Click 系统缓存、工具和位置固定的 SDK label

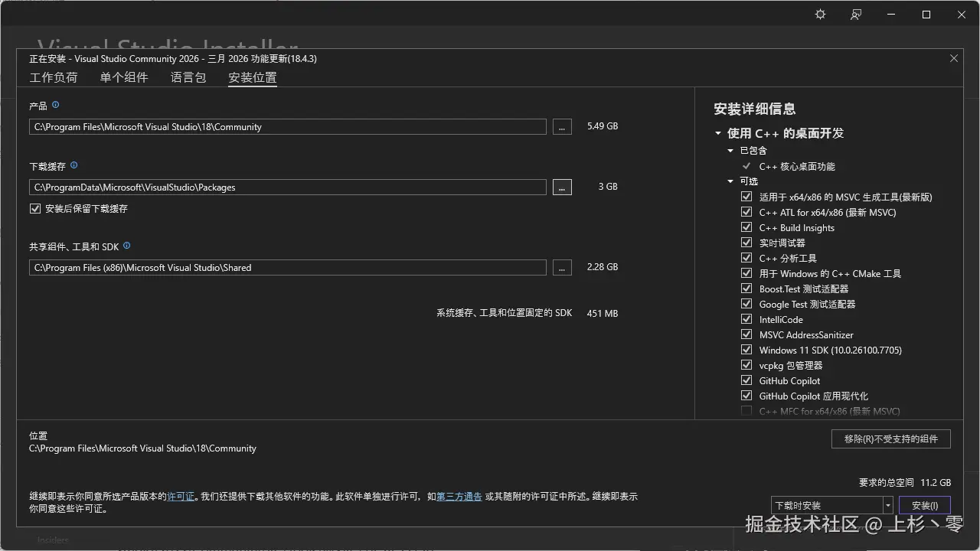click(505, 314)
